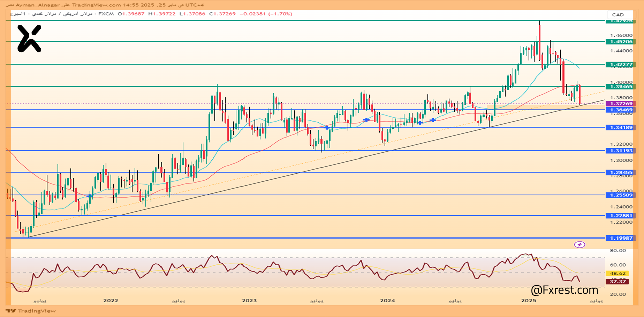Click the purple 1.37269 current price label

click(621, 103)
